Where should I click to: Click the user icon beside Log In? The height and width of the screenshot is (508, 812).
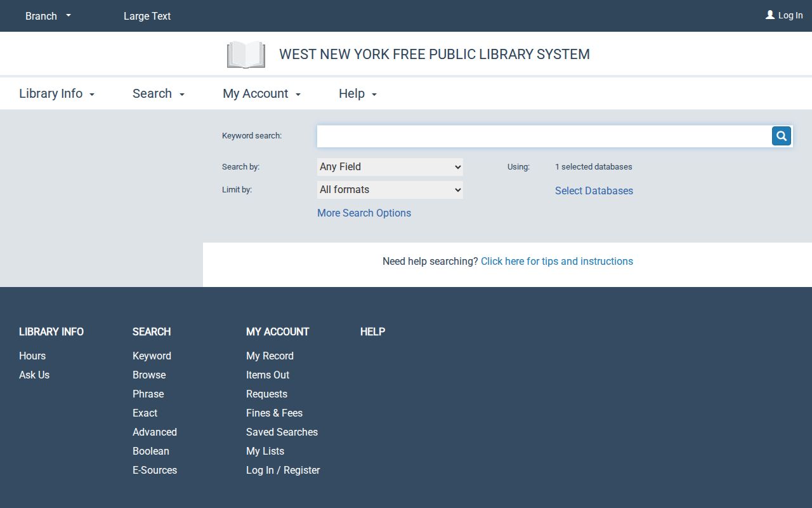pos(770,15)
